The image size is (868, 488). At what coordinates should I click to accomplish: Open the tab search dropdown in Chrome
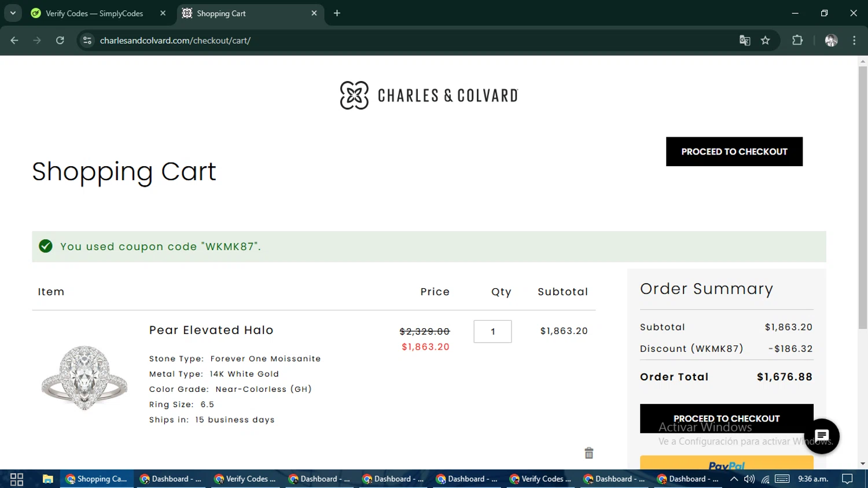pyautogui.click(x=13, y=13)
